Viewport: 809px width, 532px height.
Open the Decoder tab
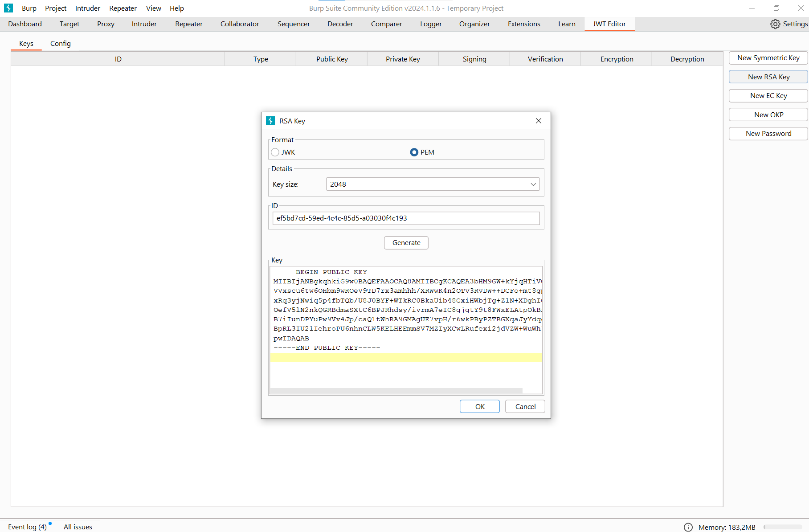point(340,24)
